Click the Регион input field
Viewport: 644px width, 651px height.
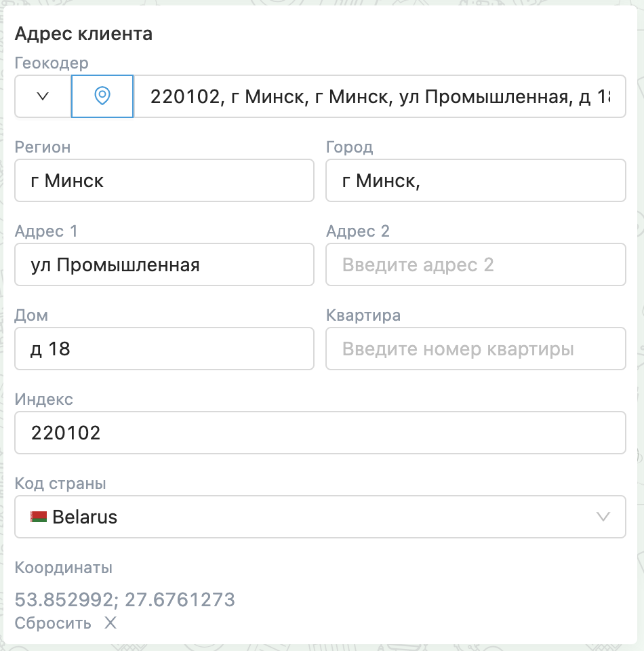[164, 180]
